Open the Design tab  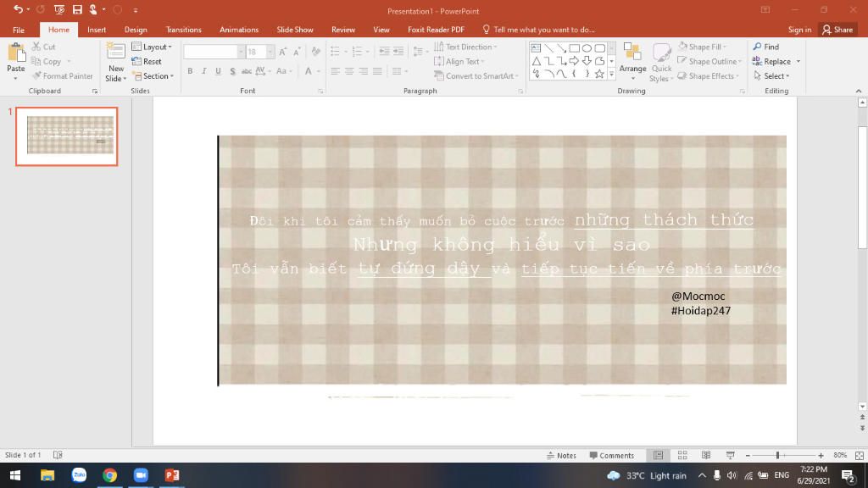pos(136,30)
